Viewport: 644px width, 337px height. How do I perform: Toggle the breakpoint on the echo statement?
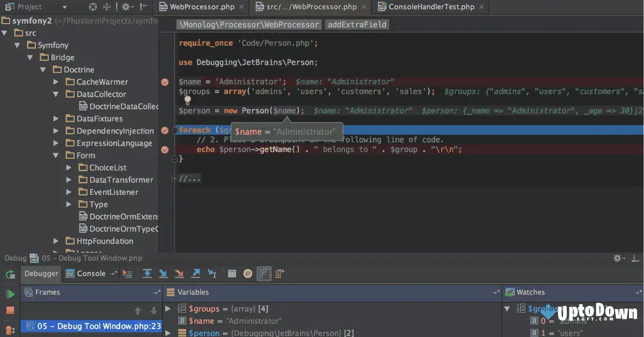pyautogui.click(x=165, y=149)
